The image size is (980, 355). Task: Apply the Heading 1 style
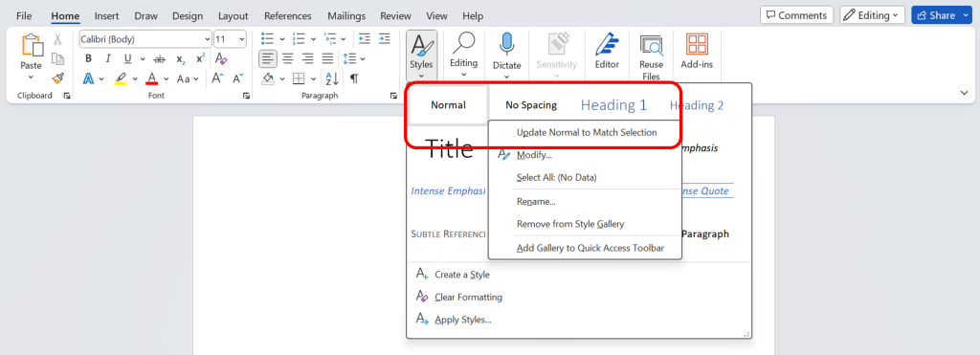(613, 105)
